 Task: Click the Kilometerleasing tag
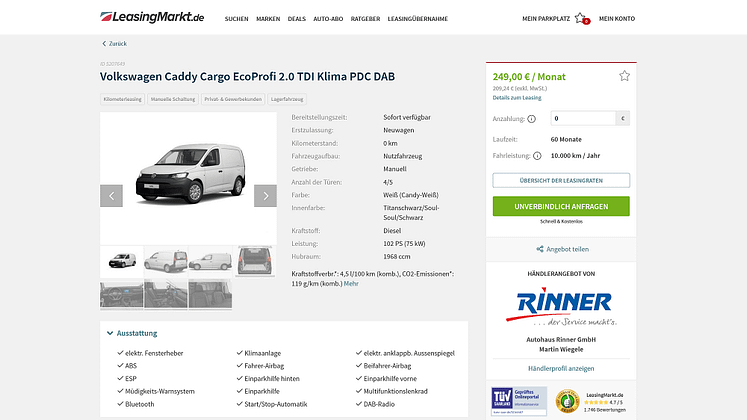122,99
